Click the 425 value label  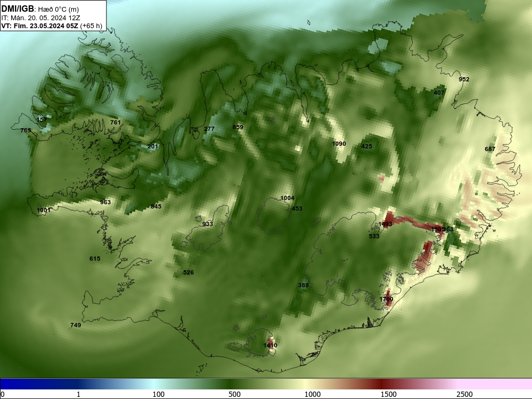367,147
